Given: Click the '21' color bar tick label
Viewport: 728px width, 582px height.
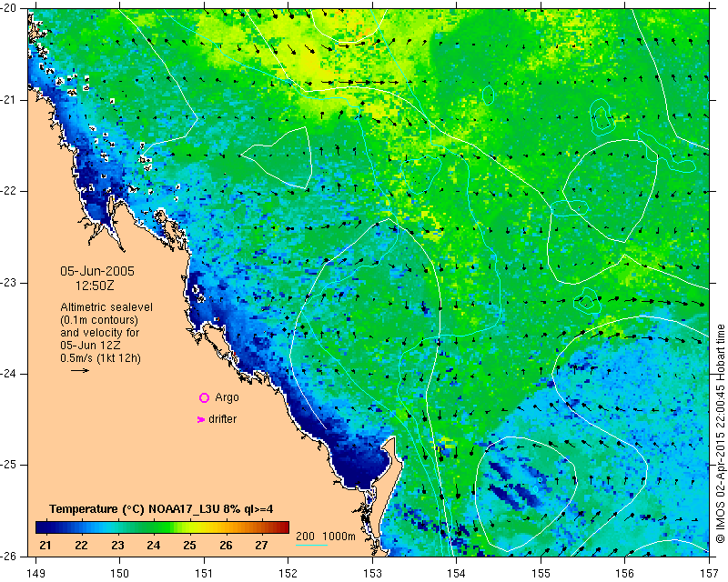Looking at the screenshot, I should click(x=45, y=545).
